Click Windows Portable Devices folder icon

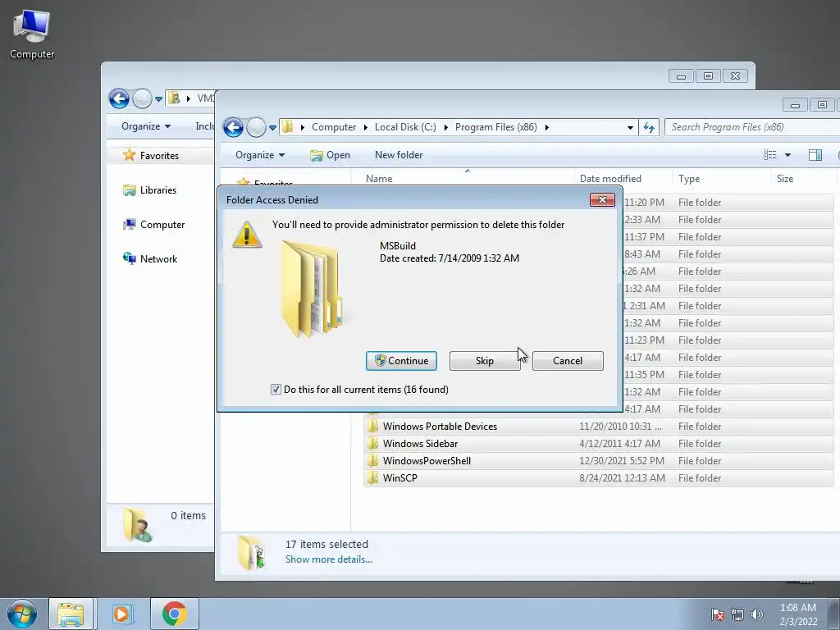click(372, 427)
